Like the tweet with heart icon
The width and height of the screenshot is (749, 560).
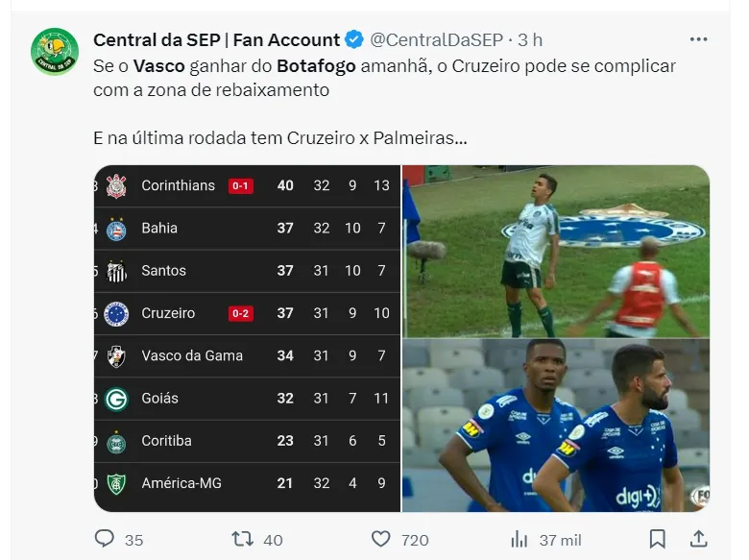pyautogui.click(x=381, y=539)
